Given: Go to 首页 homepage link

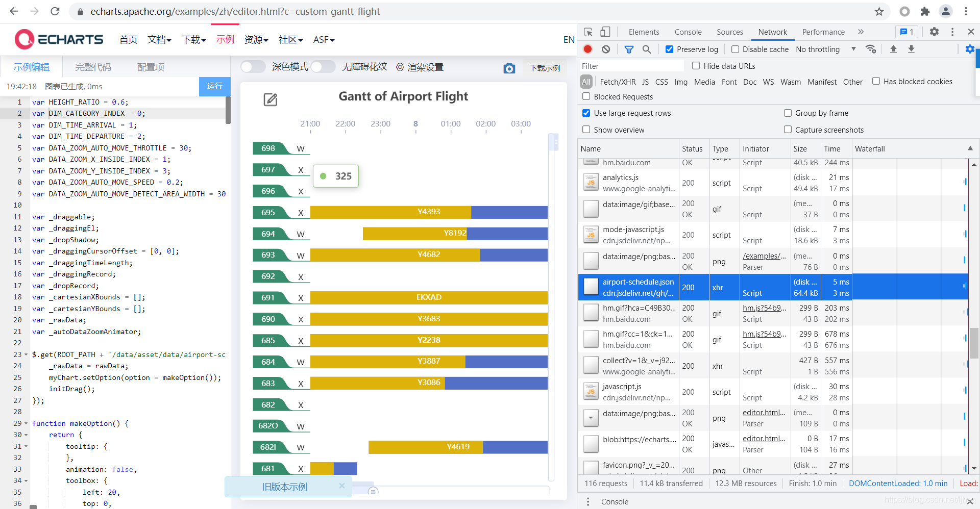Looking at the screenshot, I should [128, 40].
